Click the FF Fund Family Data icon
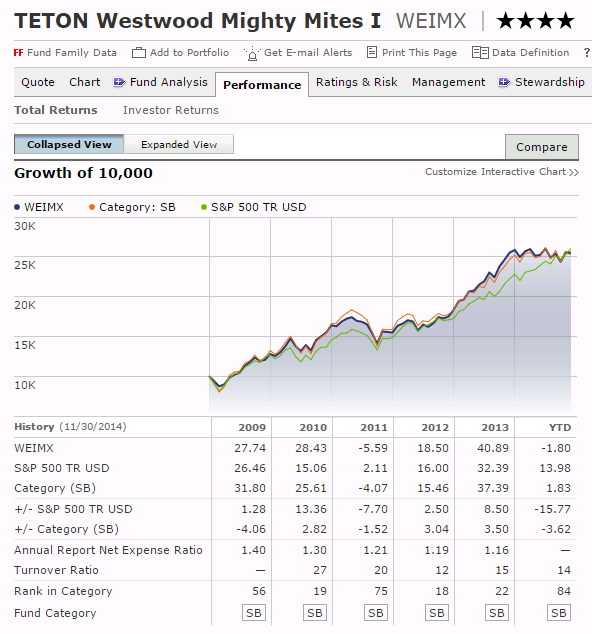The width and height of the screenshot is (592, 634). 19,53
